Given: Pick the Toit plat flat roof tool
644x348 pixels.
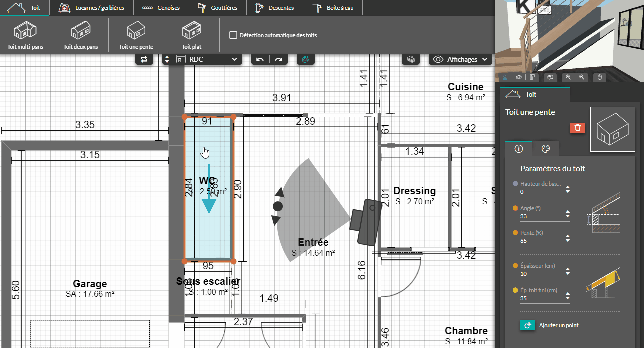Looking at the screenshot, I should 191,35.
